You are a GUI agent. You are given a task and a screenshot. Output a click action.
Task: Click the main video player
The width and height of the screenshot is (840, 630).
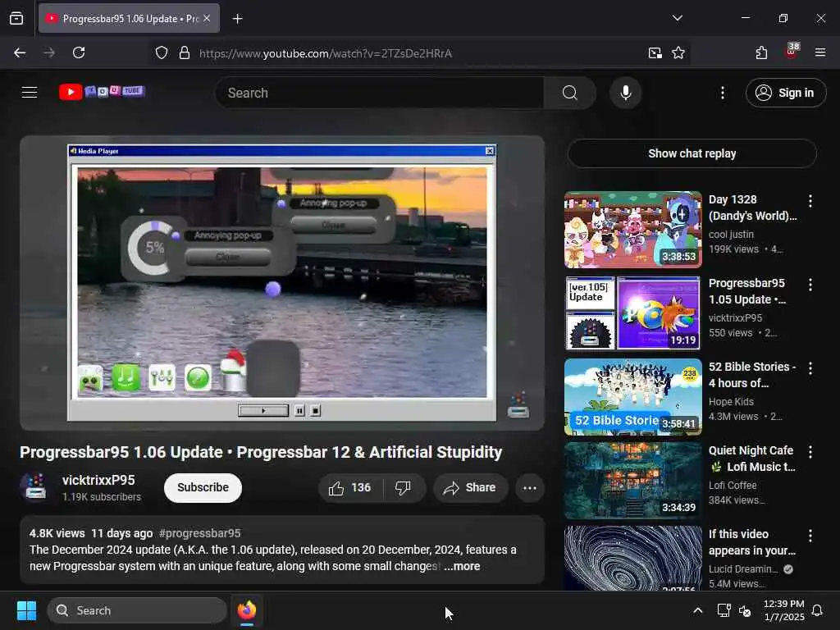pos(282,282)
